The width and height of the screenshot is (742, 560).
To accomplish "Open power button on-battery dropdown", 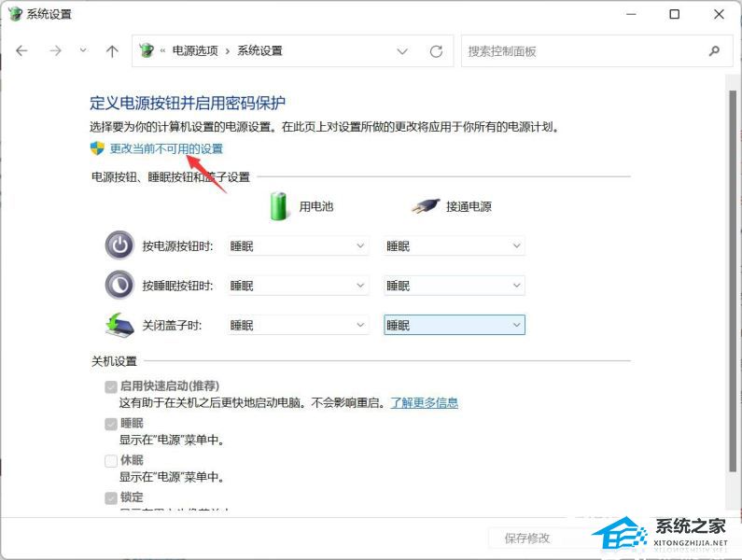I will click(298, 245).
